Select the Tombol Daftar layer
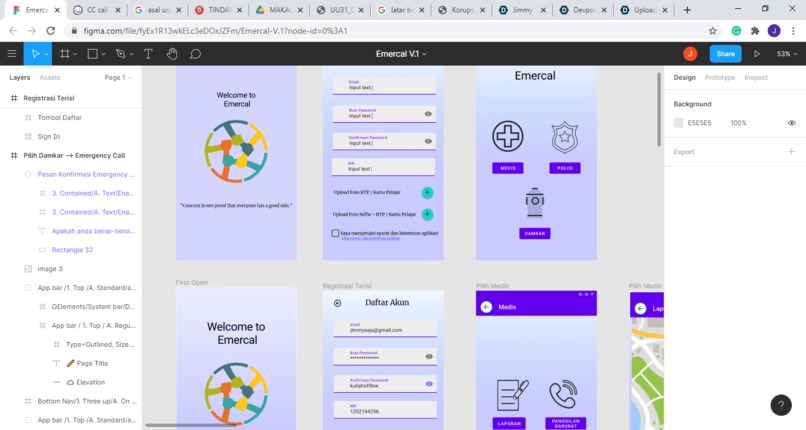806x430 pixels. click(60, 118)
